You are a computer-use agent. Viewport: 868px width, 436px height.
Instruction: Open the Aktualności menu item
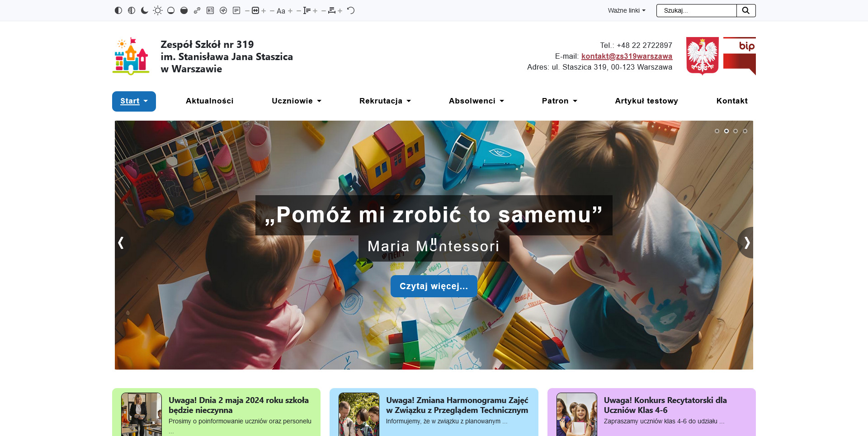pos(209,101)
